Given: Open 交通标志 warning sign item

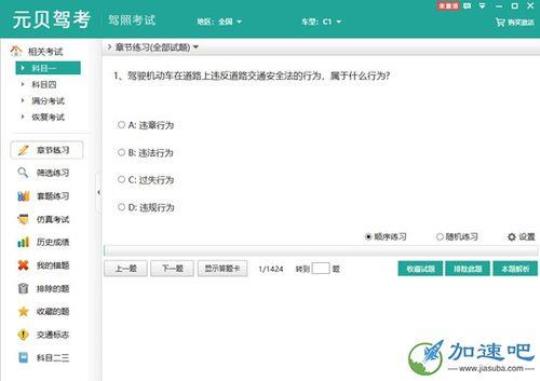Looking at the screenshot, I should coord(44,334).
